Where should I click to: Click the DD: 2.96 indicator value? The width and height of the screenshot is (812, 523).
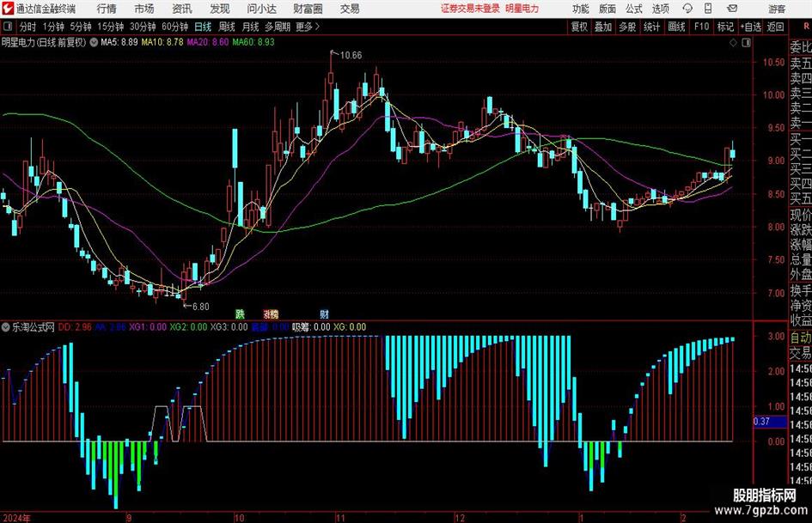tap(75, 327)
